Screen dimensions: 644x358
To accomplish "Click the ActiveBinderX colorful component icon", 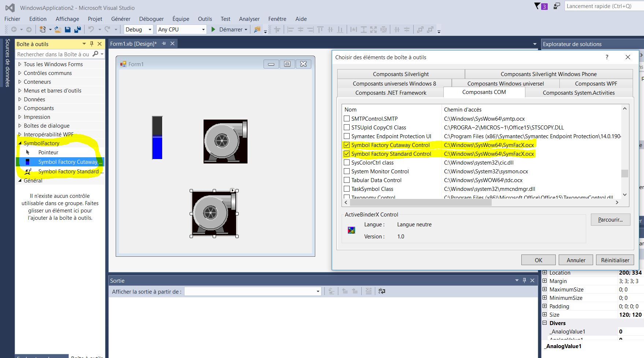I will point(351,230).
